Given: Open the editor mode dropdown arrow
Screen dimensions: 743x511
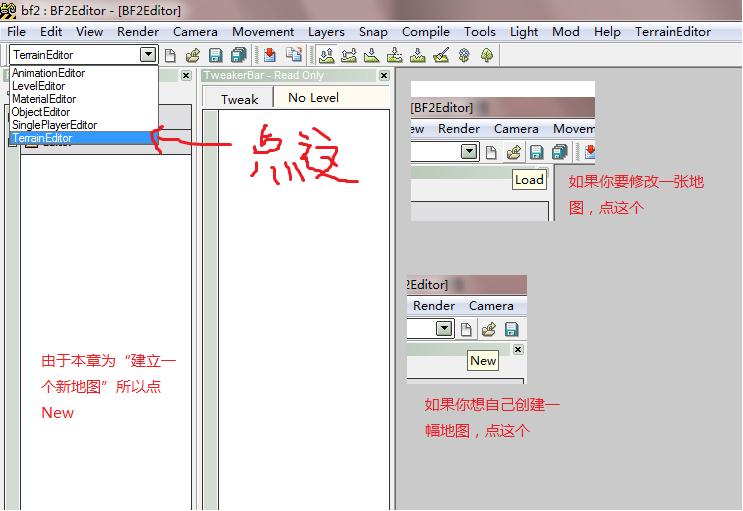Looking at the screenshot, I should tap(148, 55).
